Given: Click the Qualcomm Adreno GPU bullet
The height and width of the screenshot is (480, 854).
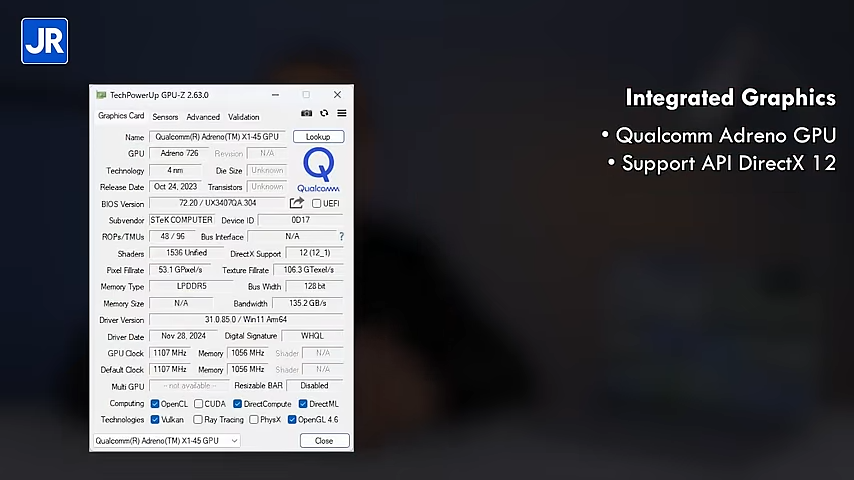Looking at the screenshot, I should (718, 135).
